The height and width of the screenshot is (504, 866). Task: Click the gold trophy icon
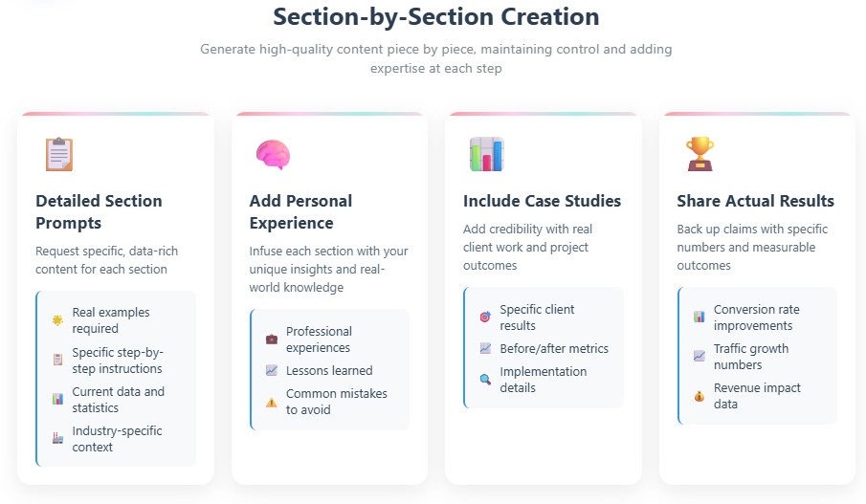tap(699, 154)
